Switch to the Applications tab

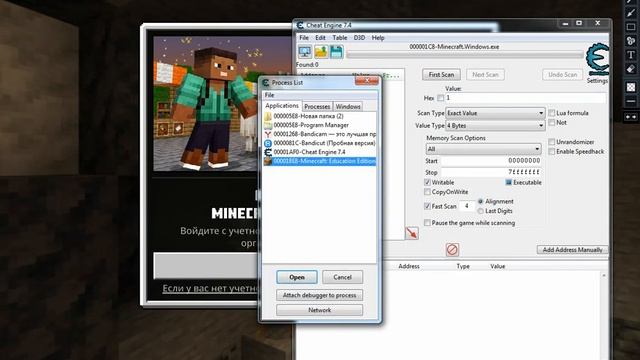click(282, 106)
